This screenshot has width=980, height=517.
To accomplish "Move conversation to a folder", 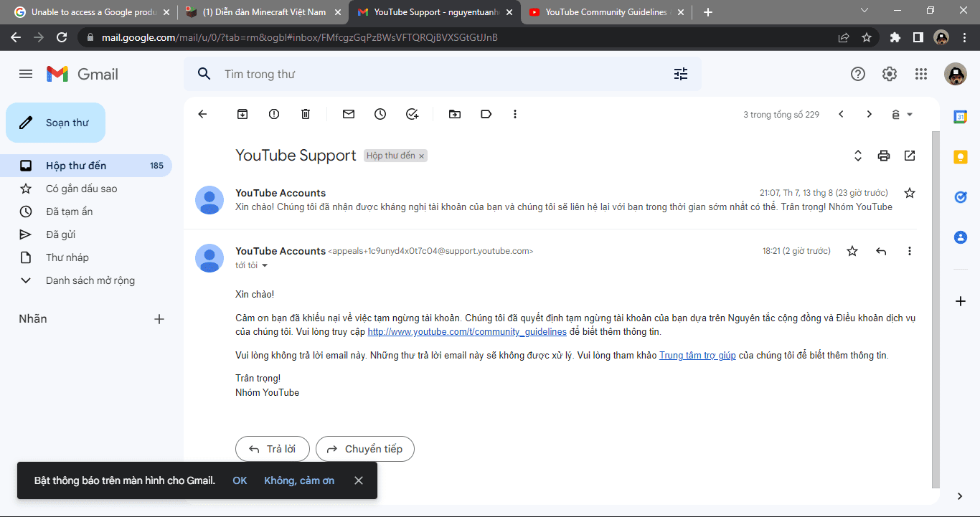I will tap(455, 114).
